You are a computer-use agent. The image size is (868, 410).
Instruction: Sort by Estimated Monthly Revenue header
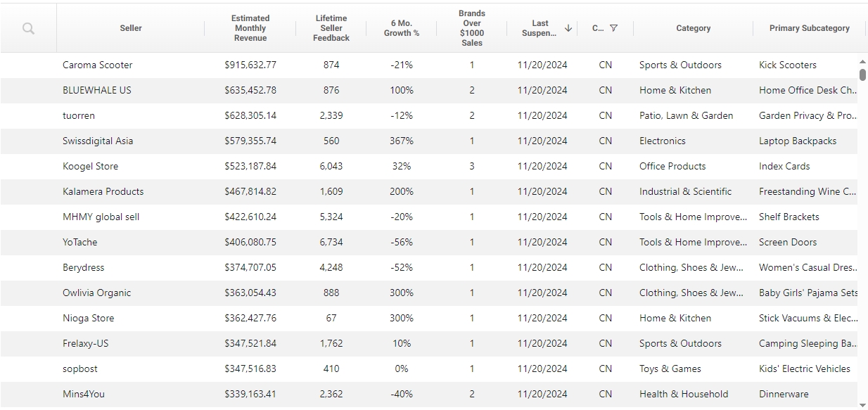(x=250, y=28)
